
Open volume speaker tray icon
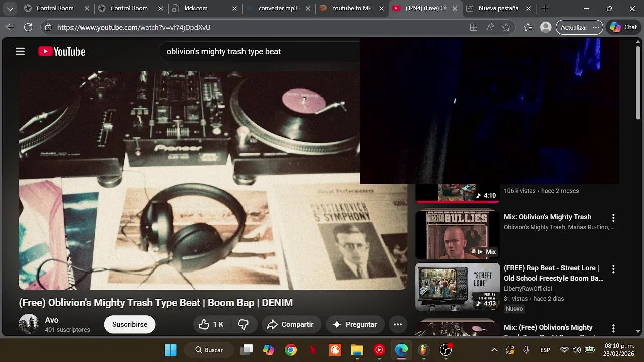click(577, 350)
